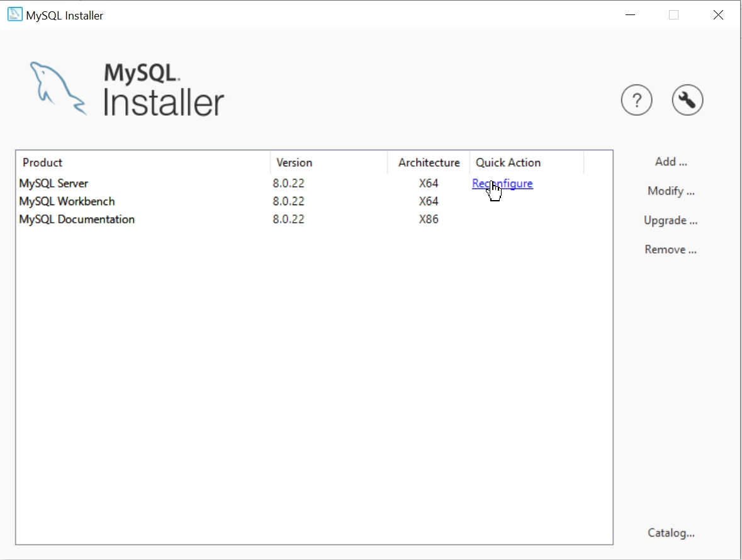The image size is (742, 560).
Task: Click the X86 architecture cell for Documentation
Action: (x=428, y=219)
